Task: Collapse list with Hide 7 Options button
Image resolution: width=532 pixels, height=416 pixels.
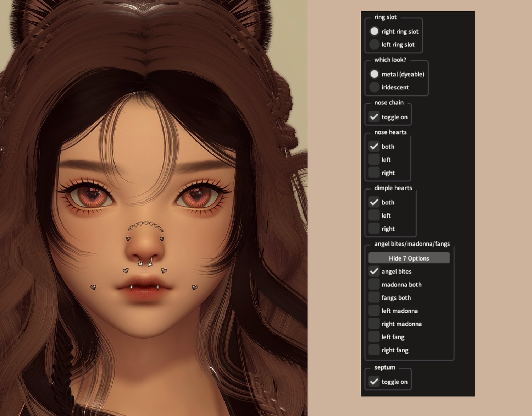Action: [409, 258]
